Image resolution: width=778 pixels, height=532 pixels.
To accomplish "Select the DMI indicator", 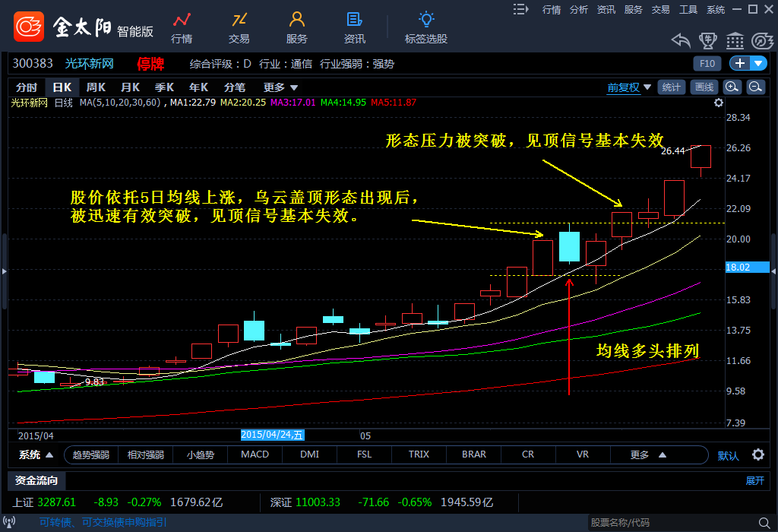I will (310, 454).
